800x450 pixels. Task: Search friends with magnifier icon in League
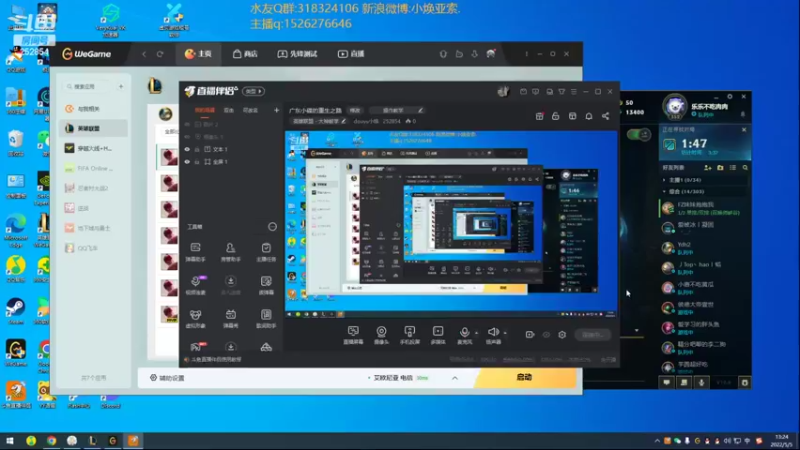tap(745, 167)
